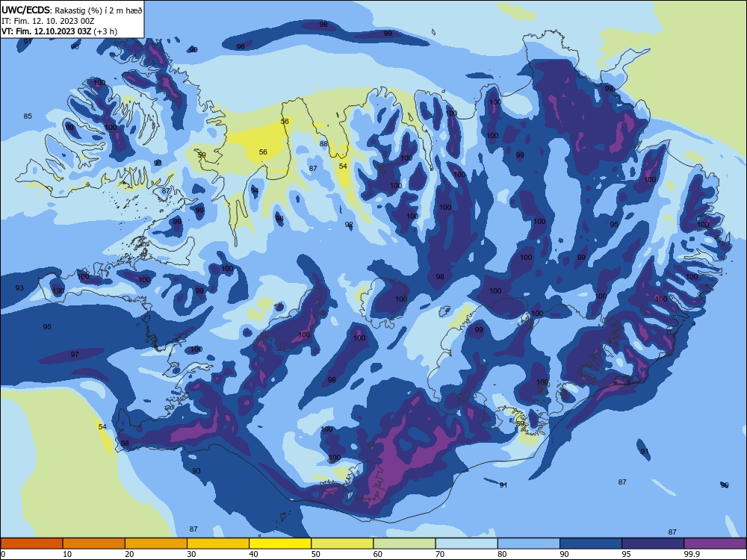Click legend tick label '30'
The image size is (747, 560).
pos(191,554)
